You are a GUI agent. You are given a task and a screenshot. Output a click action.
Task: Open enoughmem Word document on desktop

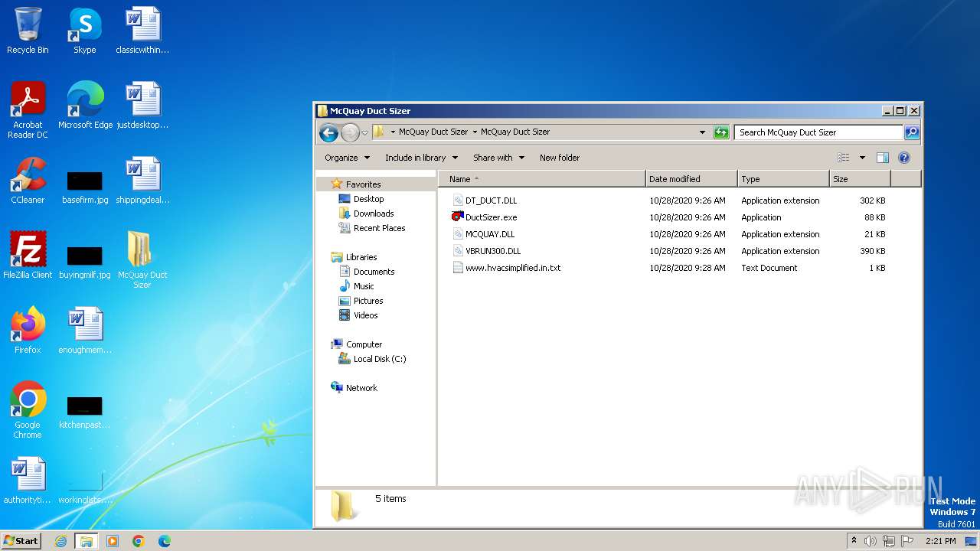(85, 331)
